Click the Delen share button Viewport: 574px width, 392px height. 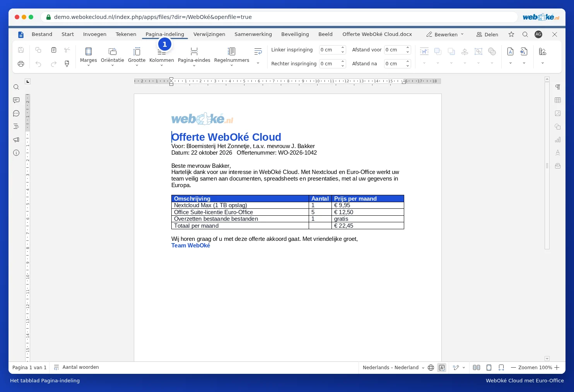coord(487,34)
